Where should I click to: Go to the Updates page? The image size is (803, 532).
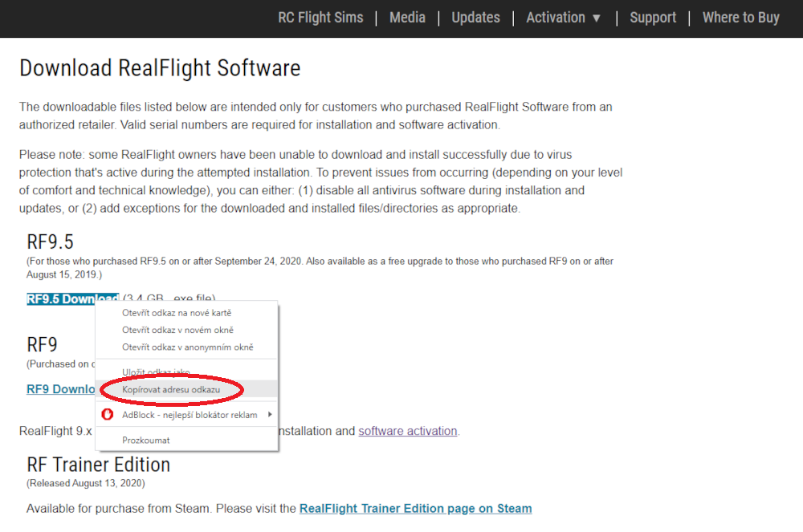475,17
